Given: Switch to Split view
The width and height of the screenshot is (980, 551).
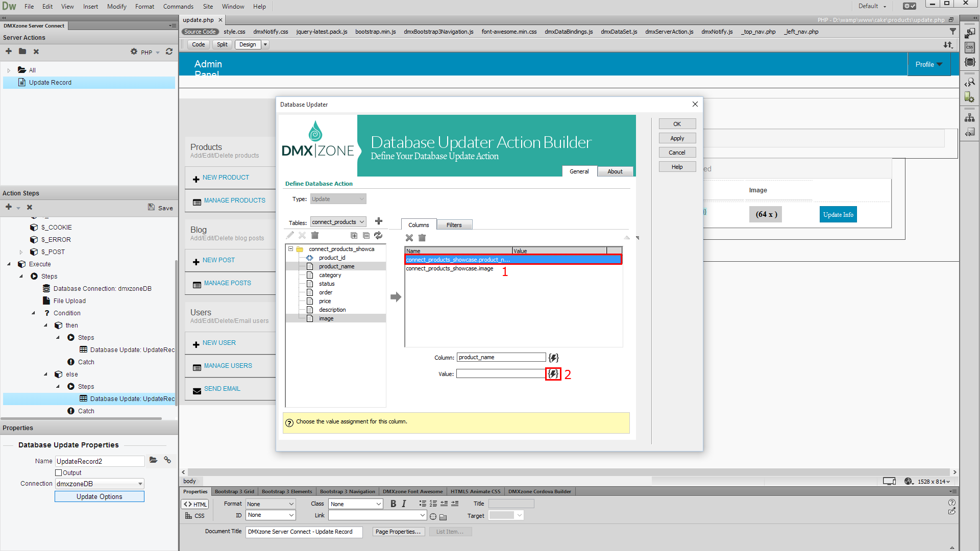Looking at the screenshot, I should 222,44.
